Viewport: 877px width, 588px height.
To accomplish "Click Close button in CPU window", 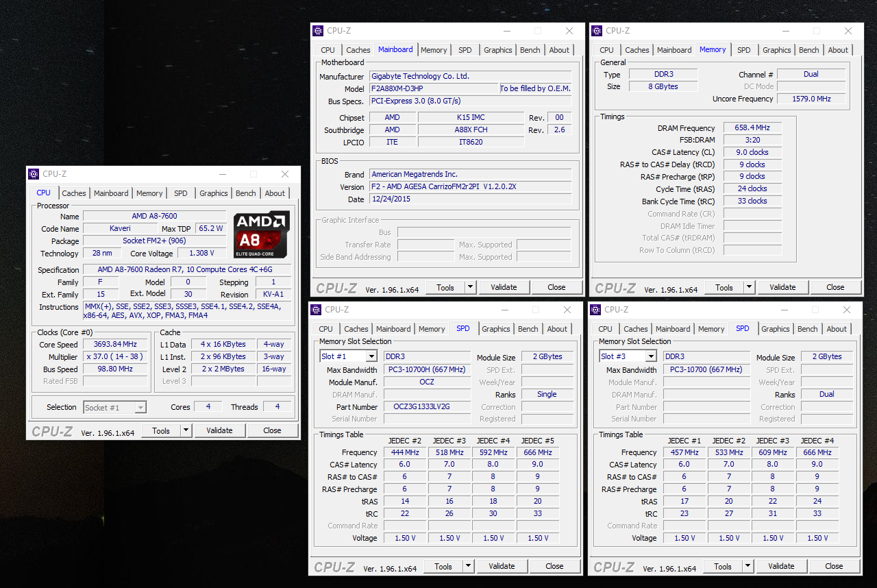I will [x=272, y=430].
